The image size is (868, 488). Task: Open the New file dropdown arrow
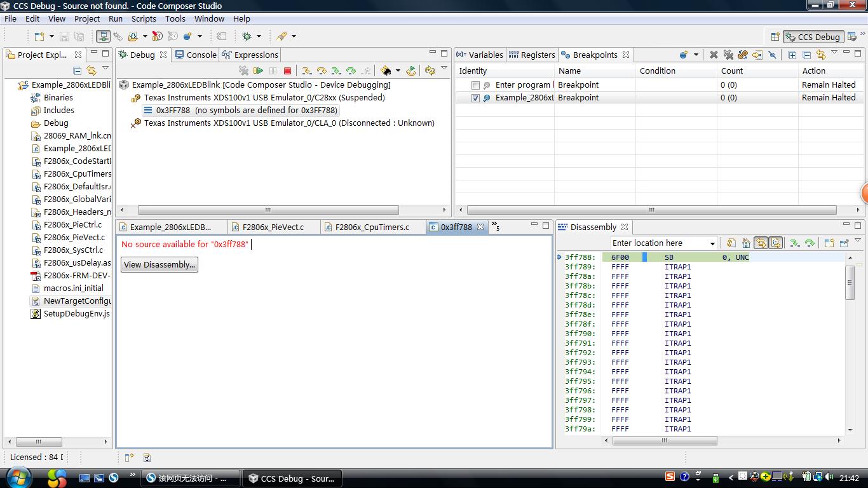tap(51, 36)
